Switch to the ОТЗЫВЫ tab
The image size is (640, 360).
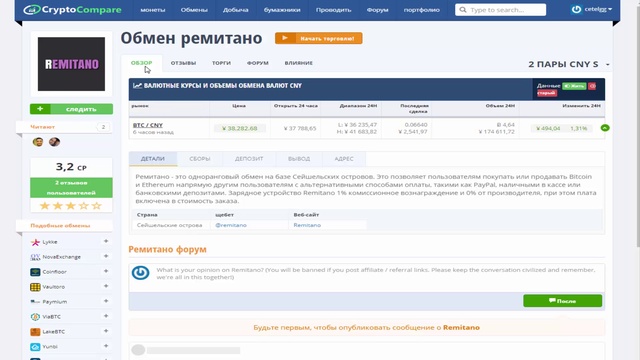[183, 63]
